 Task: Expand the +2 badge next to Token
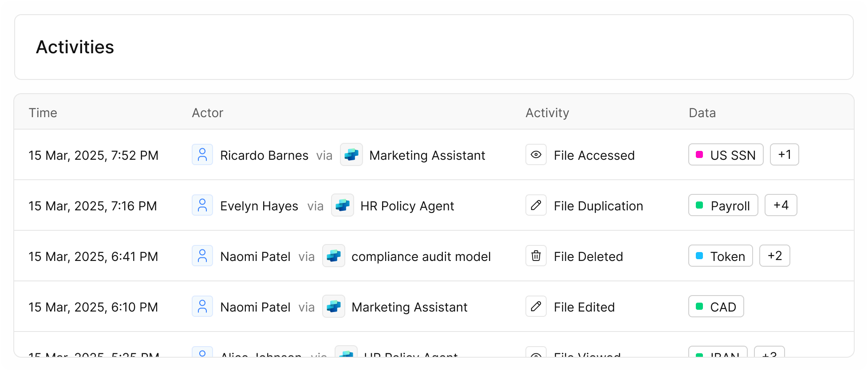click(x=774, y=256)
